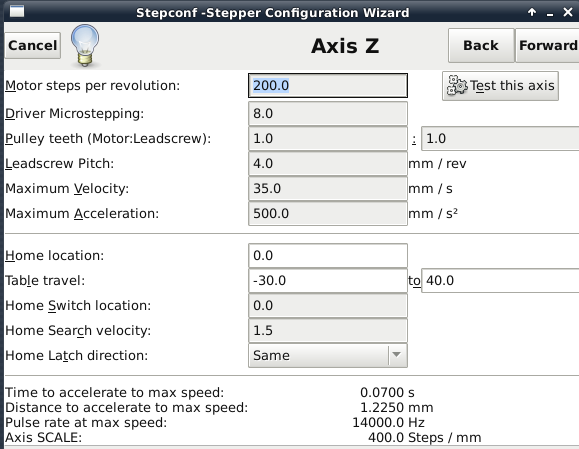The image size is (579, 449).
Task: Click the Table travel minimum field -30.0
Action: tap(328, 281)
